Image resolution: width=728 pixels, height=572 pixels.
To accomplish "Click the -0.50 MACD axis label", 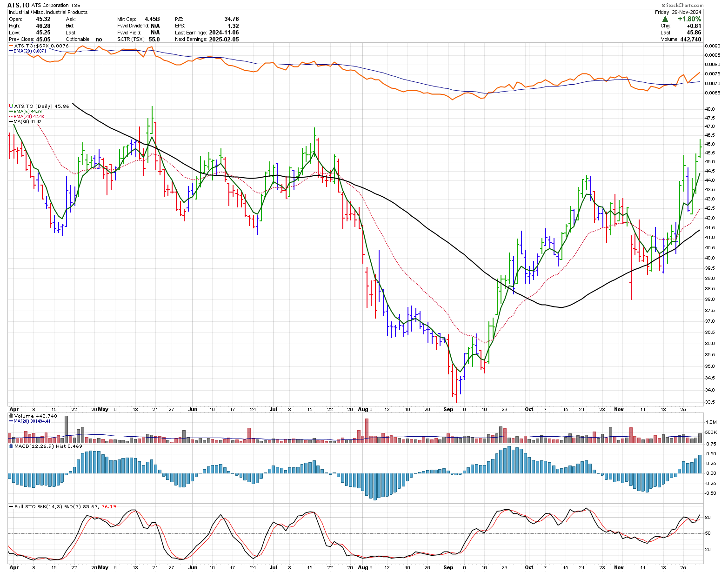I will click(711, 493).
